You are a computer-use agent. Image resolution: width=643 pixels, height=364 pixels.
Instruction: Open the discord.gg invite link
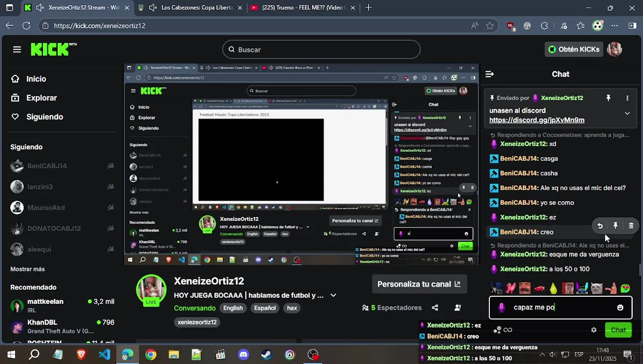(x=537, y=120)
